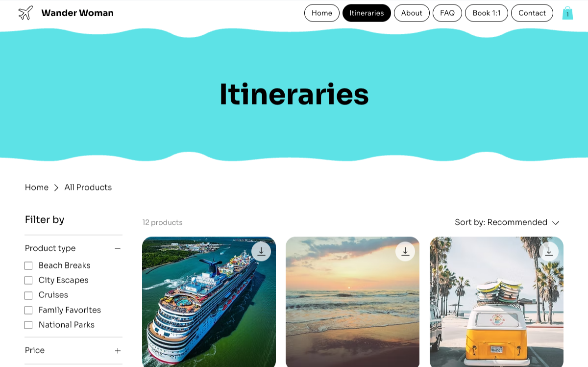Open the shopping bag cart icon
Screen dimensions: 588x367
click(567, 13)
